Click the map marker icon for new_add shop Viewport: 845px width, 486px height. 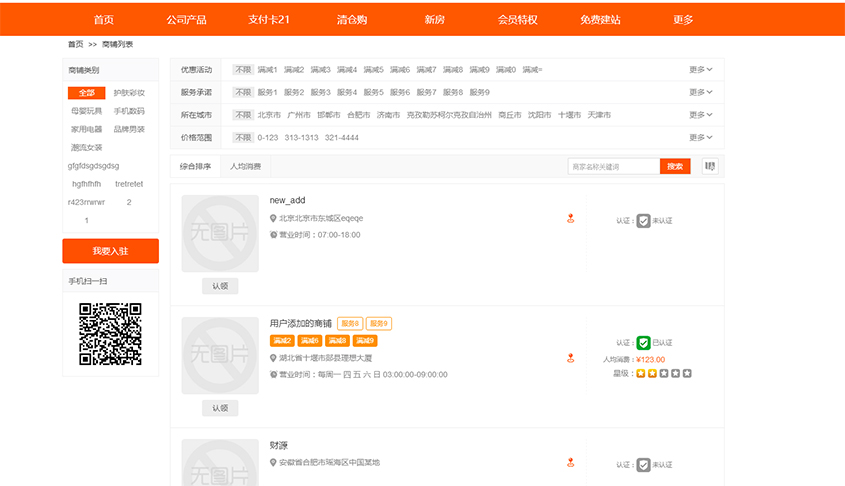tap(571, 218)
